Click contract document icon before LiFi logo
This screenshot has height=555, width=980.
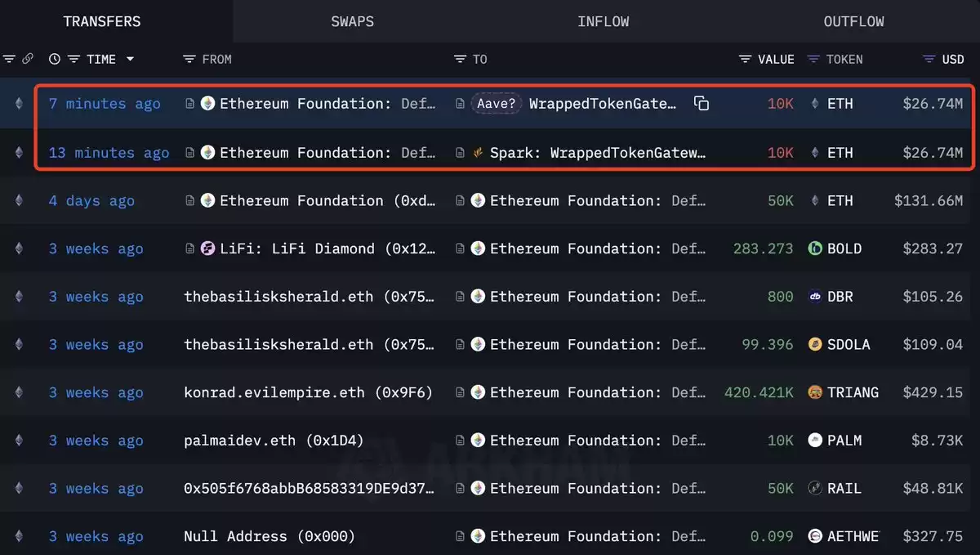coord(190,248)
